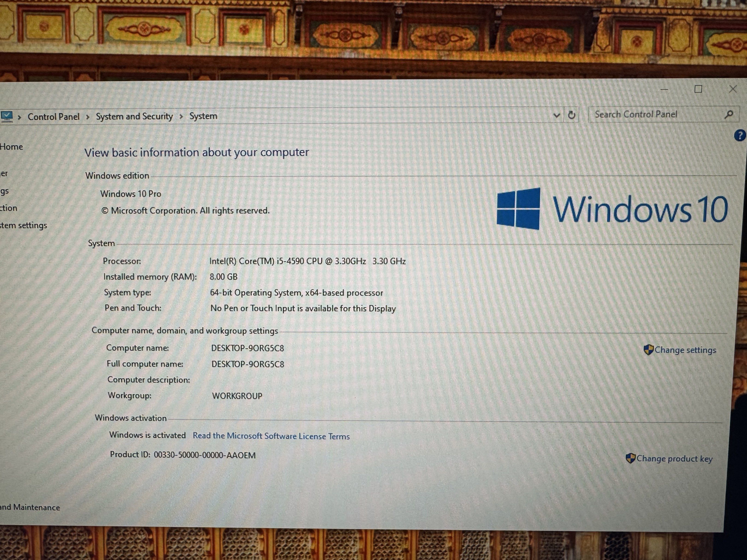
Task: Click the i5-4590 processor value
Action: click(x=307, y=261)
